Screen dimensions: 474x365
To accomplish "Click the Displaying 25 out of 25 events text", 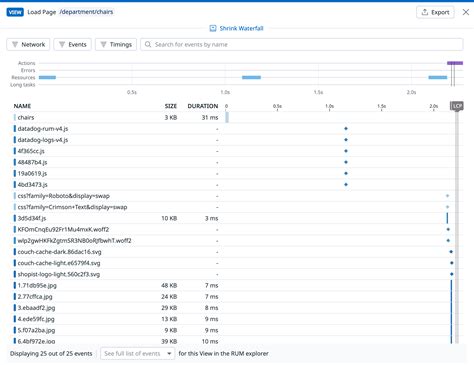I will 51,353.
